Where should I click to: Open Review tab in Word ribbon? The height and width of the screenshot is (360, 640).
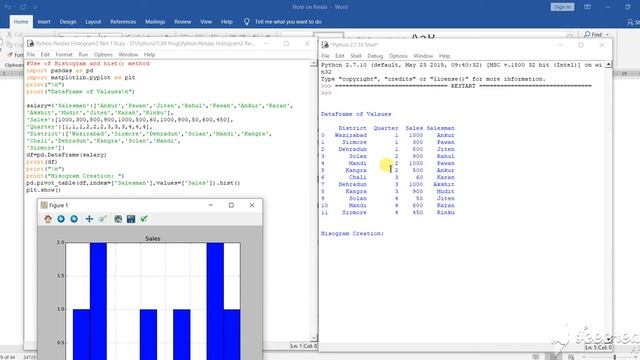(x=182, y=22)
